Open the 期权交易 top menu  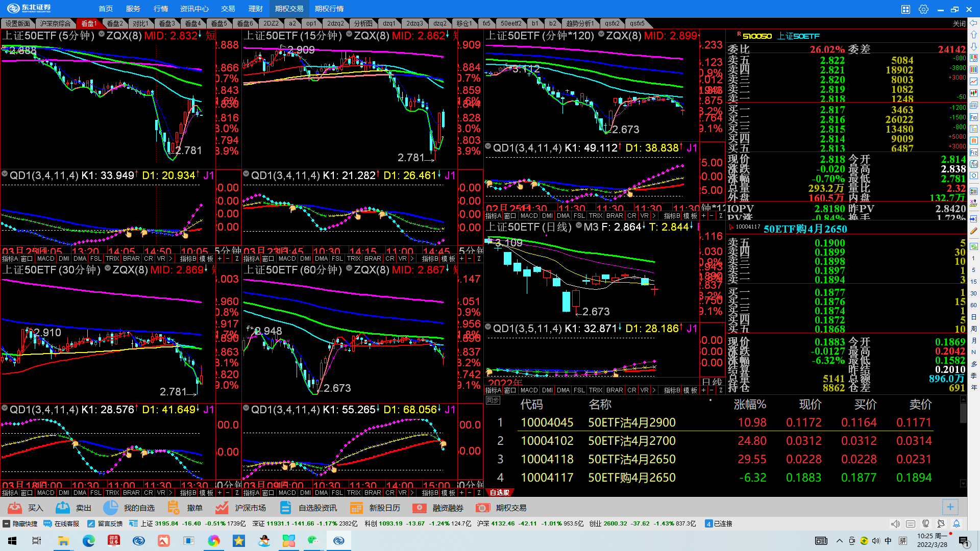point(289,9)
